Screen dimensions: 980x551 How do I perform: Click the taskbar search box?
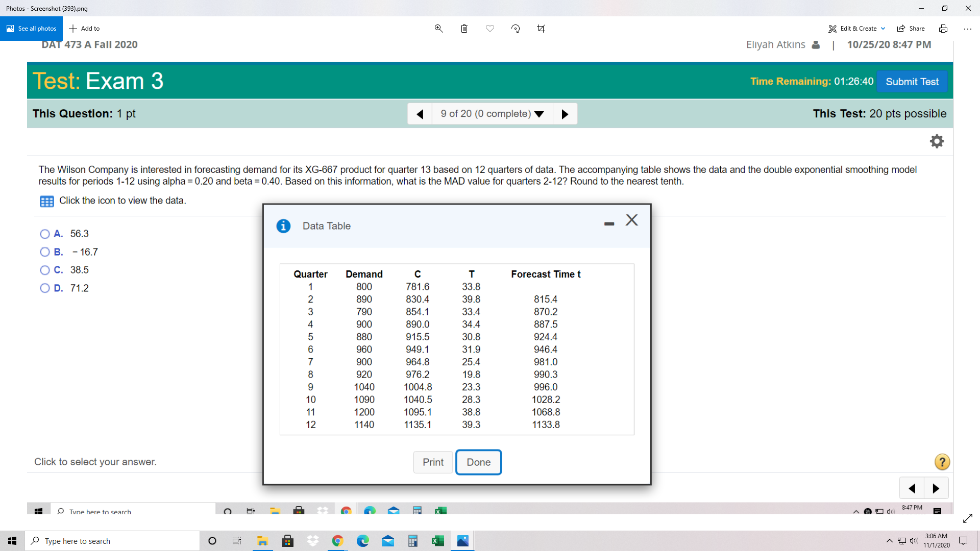(112, 541)
